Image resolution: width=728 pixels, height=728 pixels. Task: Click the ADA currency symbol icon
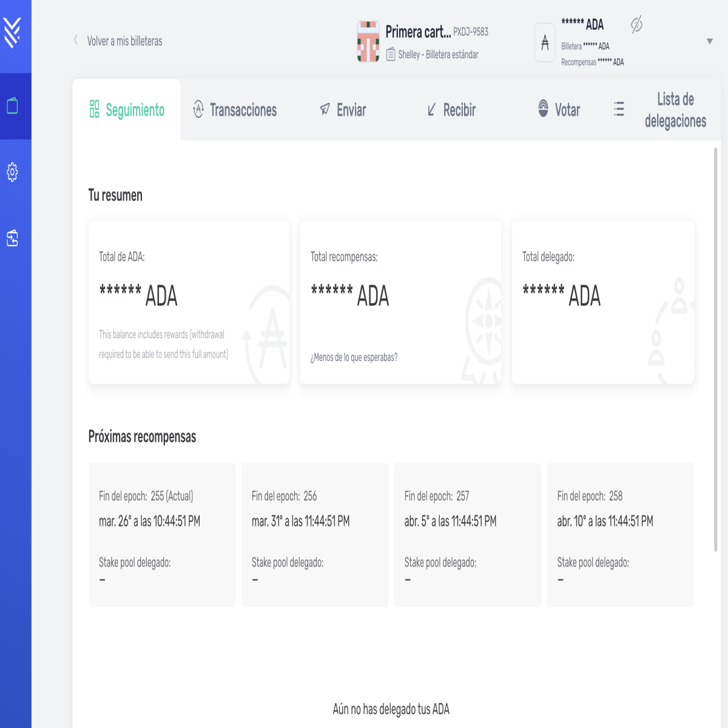pos(545,42)
